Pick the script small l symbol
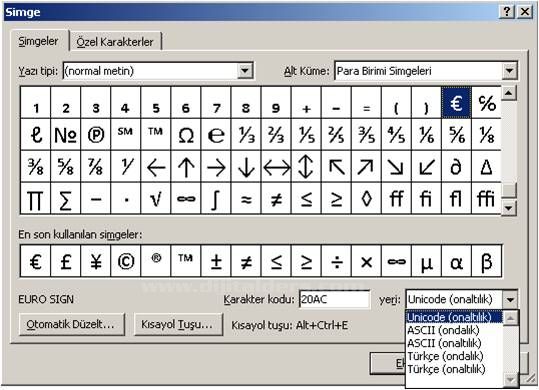539x390 pixels. tap(36, 135)
